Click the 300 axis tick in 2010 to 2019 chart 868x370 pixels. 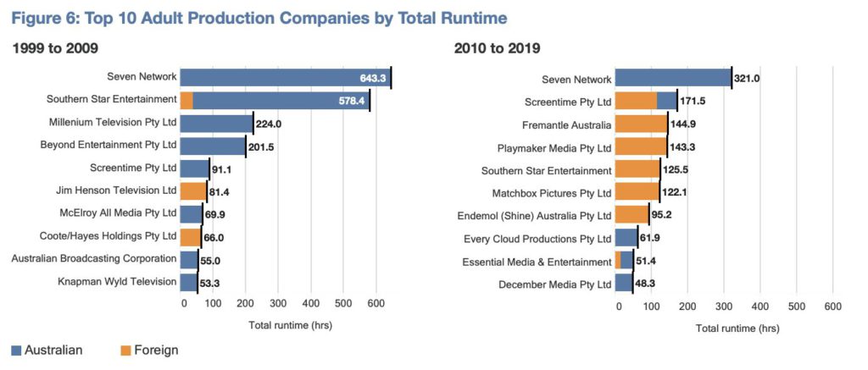[x=724, y=306]
